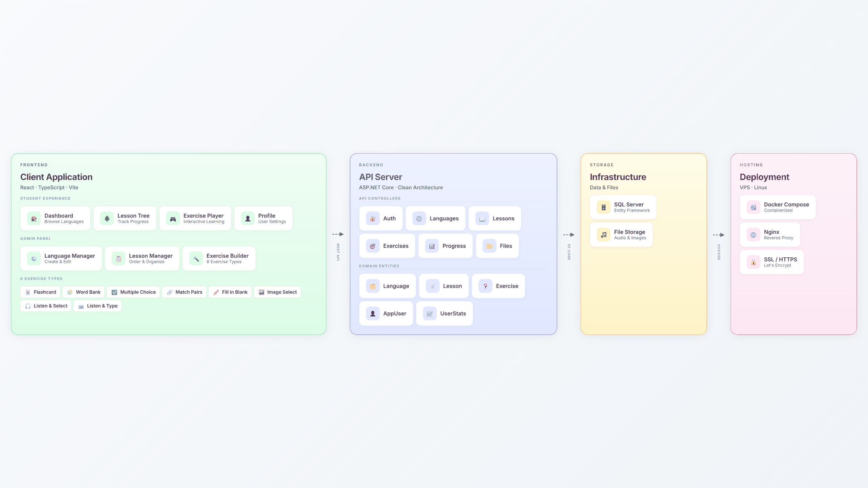
Task: Click the Progress controller card
Action: 445,246
